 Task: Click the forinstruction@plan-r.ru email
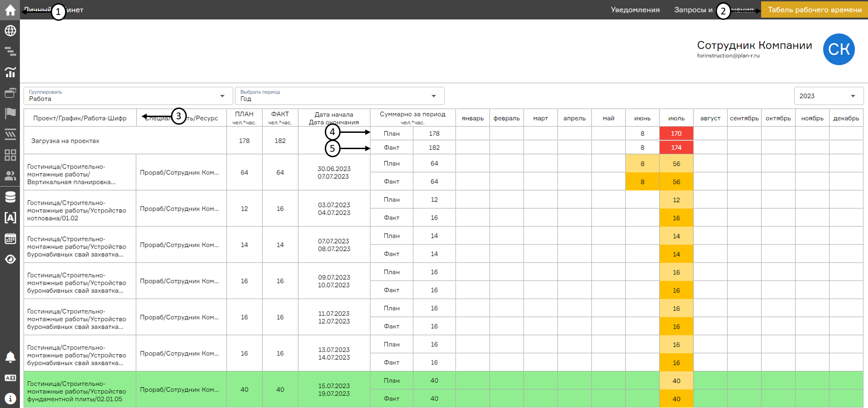(x=728, y=56)
